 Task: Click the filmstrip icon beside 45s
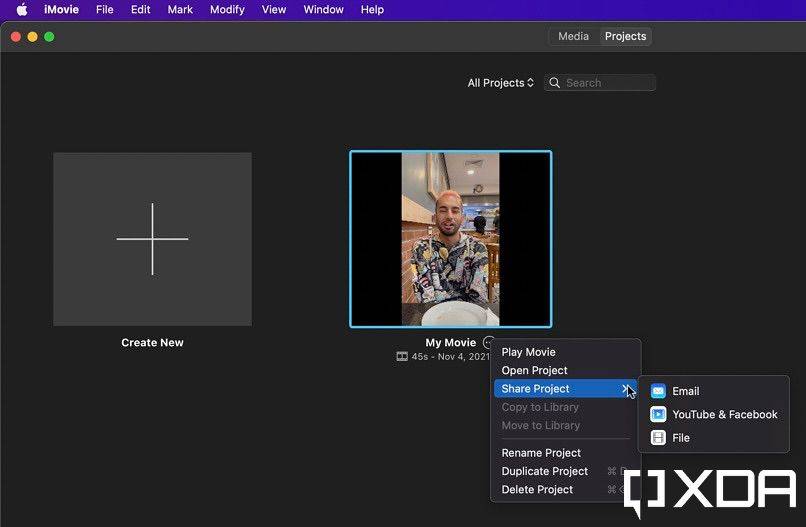[402, 356]
